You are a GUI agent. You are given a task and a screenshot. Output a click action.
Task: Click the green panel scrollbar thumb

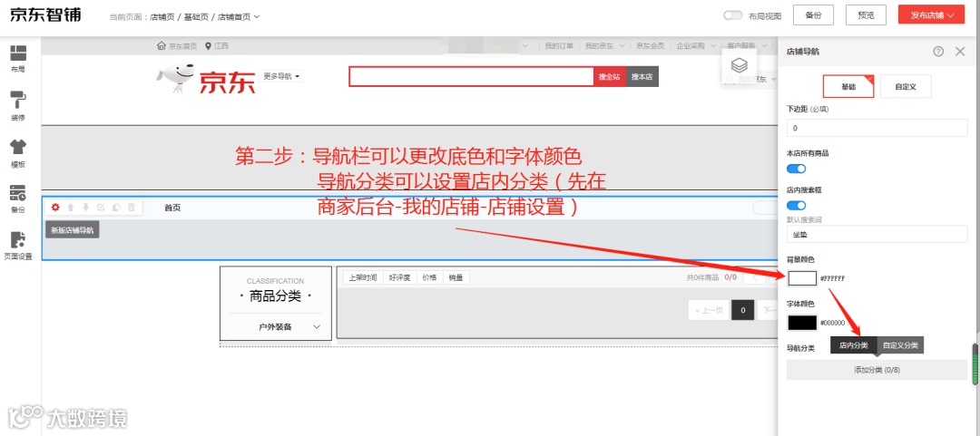[x=974, y=363]
